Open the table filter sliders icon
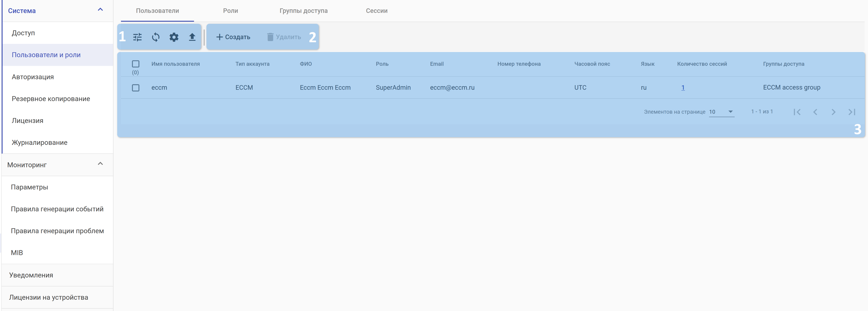 (138, 37)
